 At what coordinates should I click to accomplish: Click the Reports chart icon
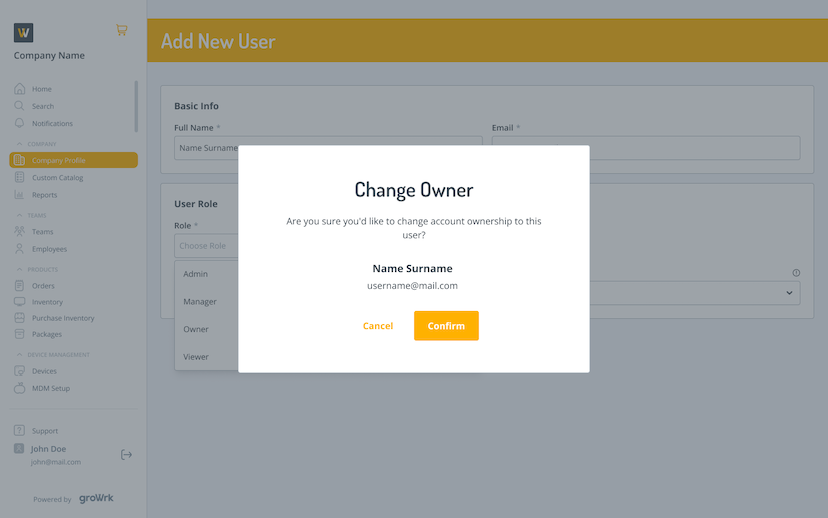point(20,195)
